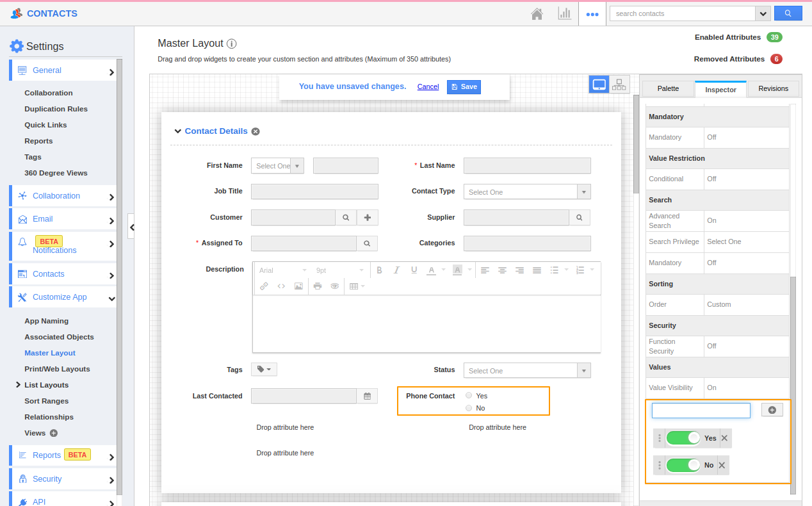Save the unsaved layout changes

point(464,87)
